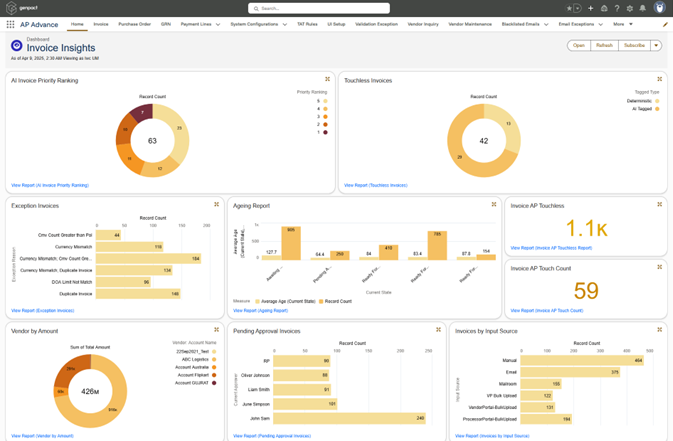Open the App Launcher grid icon
This screenshot has width=673, height=441.
(x=10, y=24)
